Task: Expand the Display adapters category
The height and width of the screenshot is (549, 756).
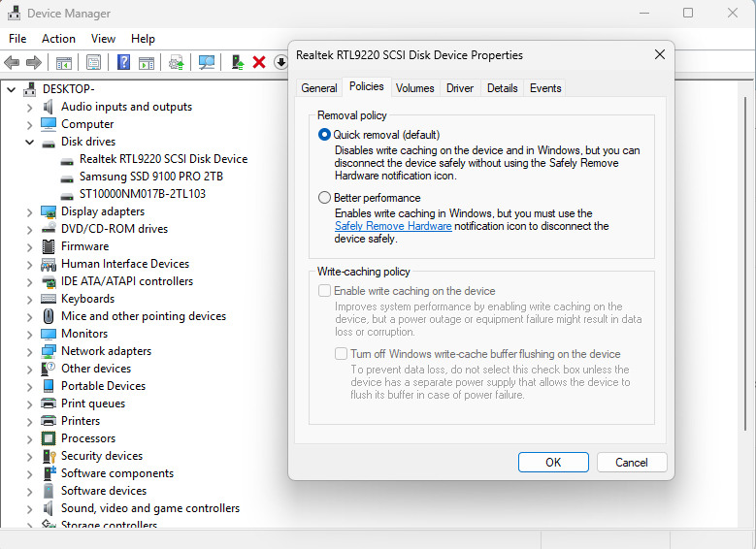Action: tap(30, 211)
